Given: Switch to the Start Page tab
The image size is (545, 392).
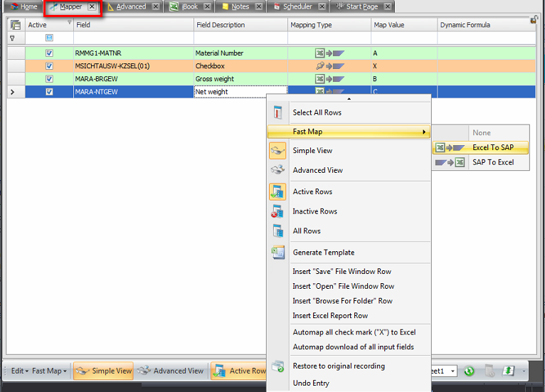Looking at the screenshot, I should [361, 6].
